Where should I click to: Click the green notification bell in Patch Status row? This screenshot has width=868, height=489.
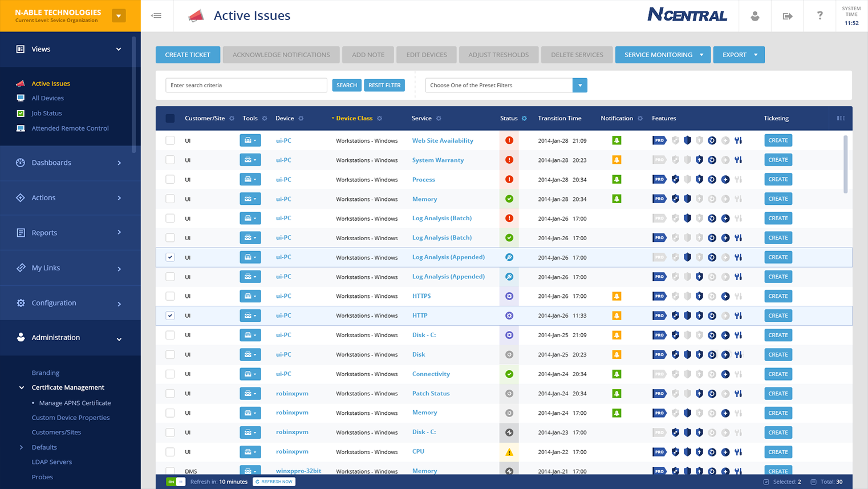point(616,394)
